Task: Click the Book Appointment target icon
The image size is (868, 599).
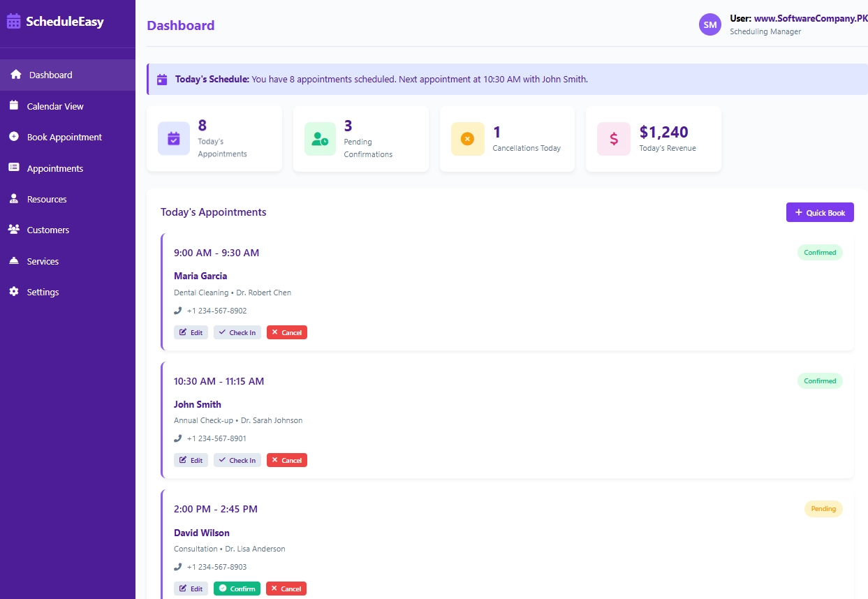Action: (15, 137)
